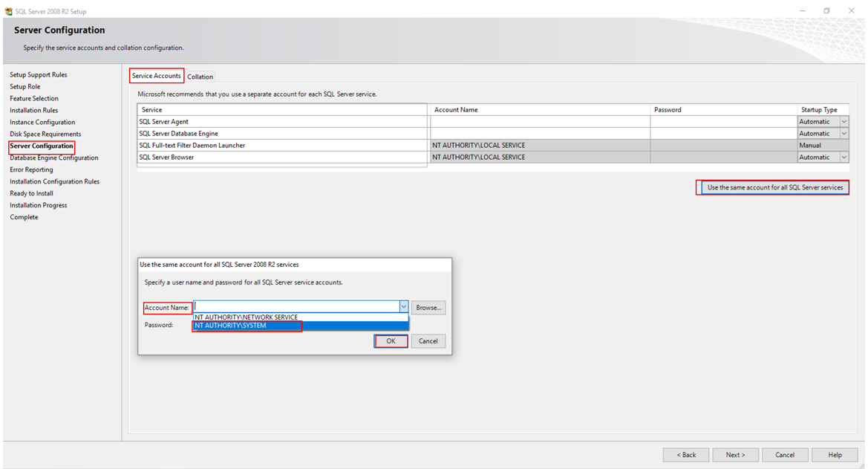Restore the SQL Server Setup window
This screenshot has width=868, height=469.
(827, 10)
